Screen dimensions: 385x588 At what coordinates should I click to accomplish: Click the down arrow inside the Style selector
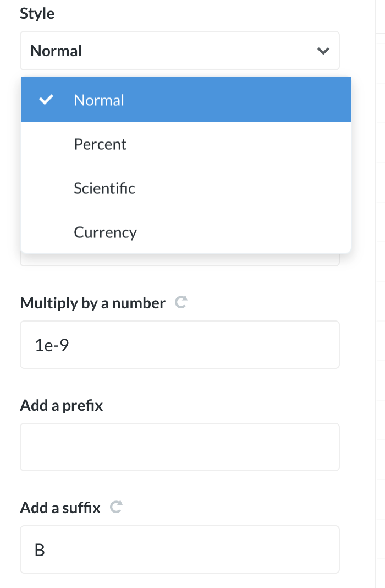323,50
